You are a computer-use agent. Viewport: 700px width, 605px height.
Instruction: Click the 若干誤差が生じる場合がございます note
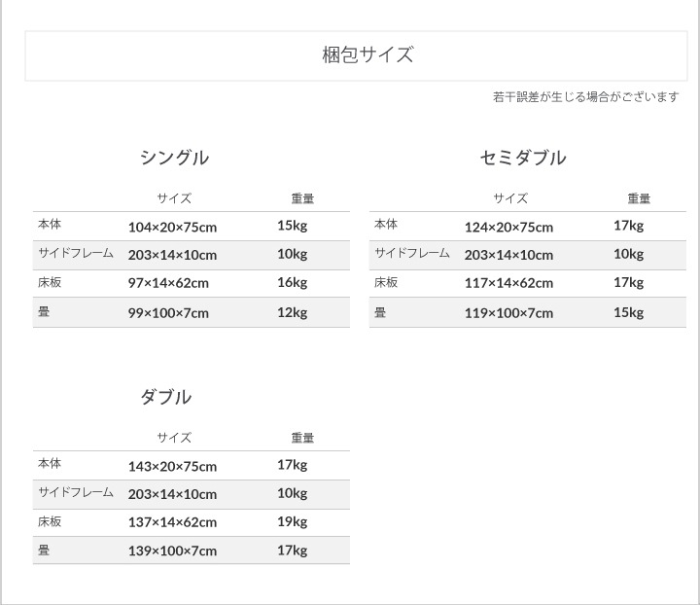(x=585, y=97)
